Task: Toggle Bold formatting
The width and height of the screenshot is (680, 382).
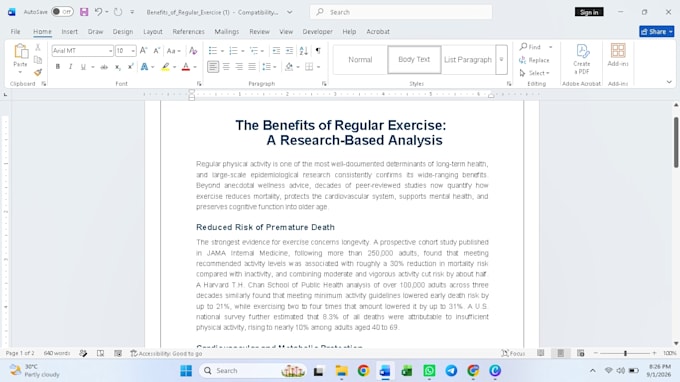Action: [57, 67]
